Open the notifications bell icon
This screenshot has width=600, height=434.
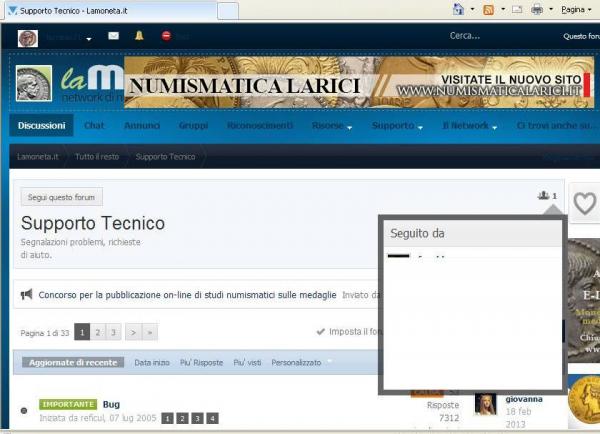click(139, 36)
